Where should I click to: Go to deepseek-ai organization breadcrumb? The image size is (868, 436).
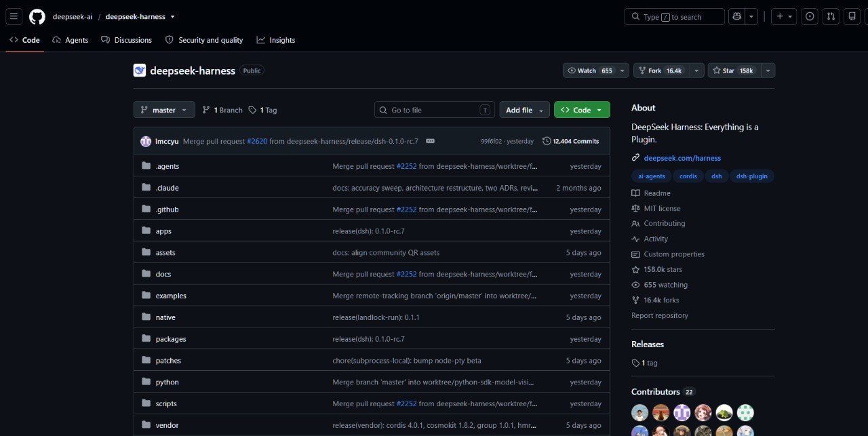point(73,17)
